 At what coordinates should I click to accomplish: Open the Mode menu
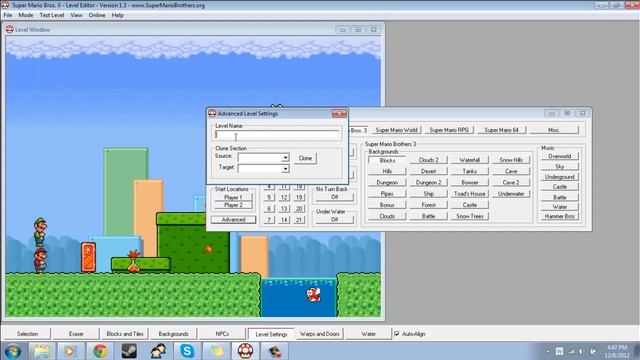tap(26, 15)
